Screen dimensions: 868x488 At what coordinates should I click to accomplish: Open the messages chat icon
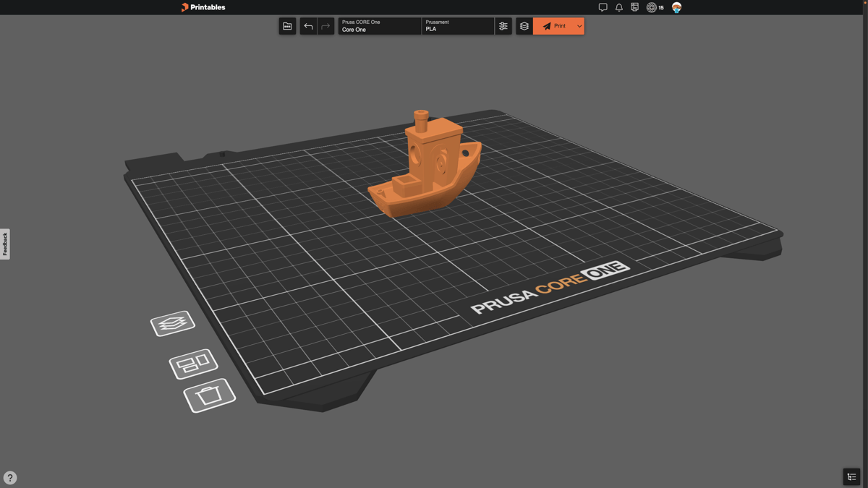click(603, 7)
